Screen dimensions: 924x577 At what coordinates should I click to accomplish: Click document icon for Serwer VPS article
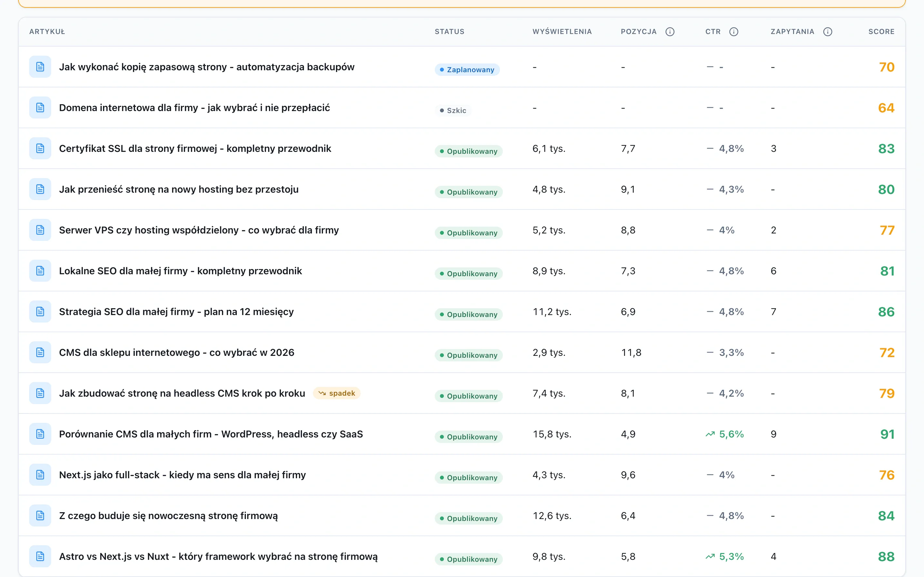(40, 230)
